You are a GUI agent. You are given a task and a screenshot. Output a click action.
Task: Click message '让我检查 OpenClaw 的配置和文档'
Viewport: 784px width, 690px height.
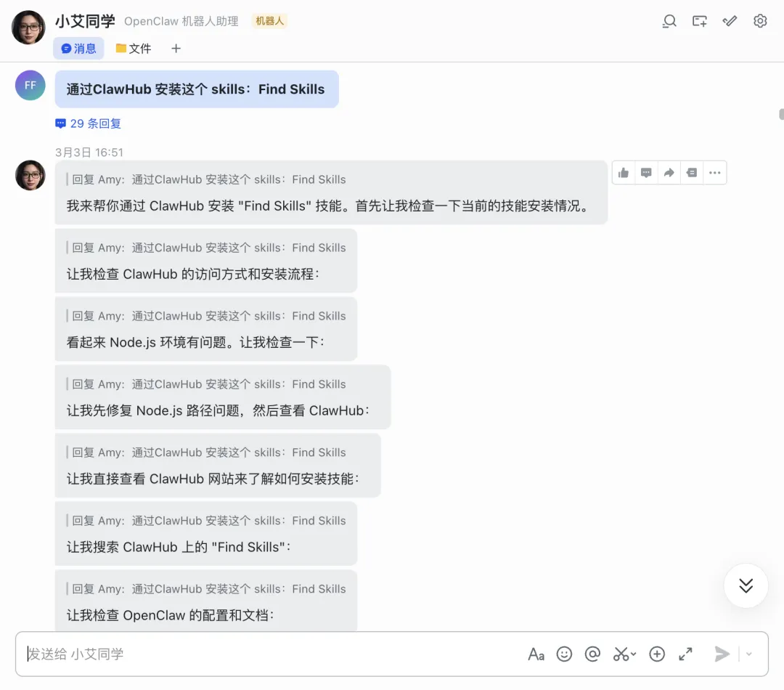tap(206, 601)
